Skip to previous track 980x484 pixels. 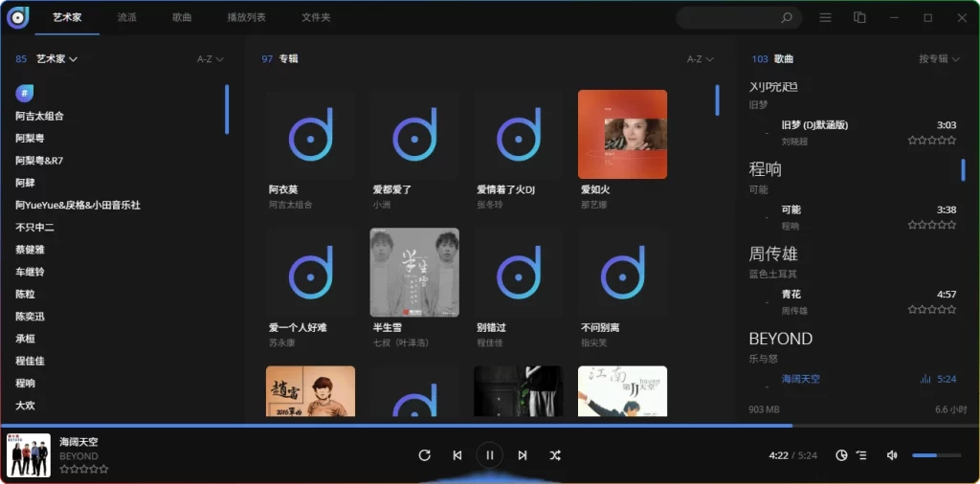[x=457, y=455]
